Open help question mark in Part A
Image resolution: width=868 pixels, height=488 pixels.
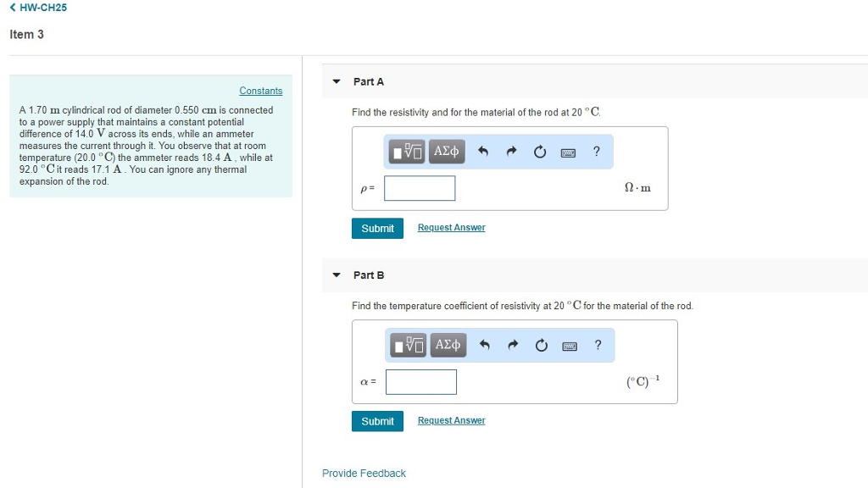click(596, 151)
